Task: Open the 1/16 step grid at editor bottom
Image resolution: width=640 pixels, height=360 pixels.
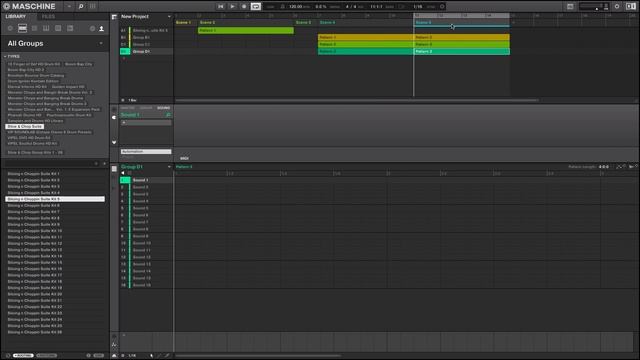Action: (x=132, y=356)
